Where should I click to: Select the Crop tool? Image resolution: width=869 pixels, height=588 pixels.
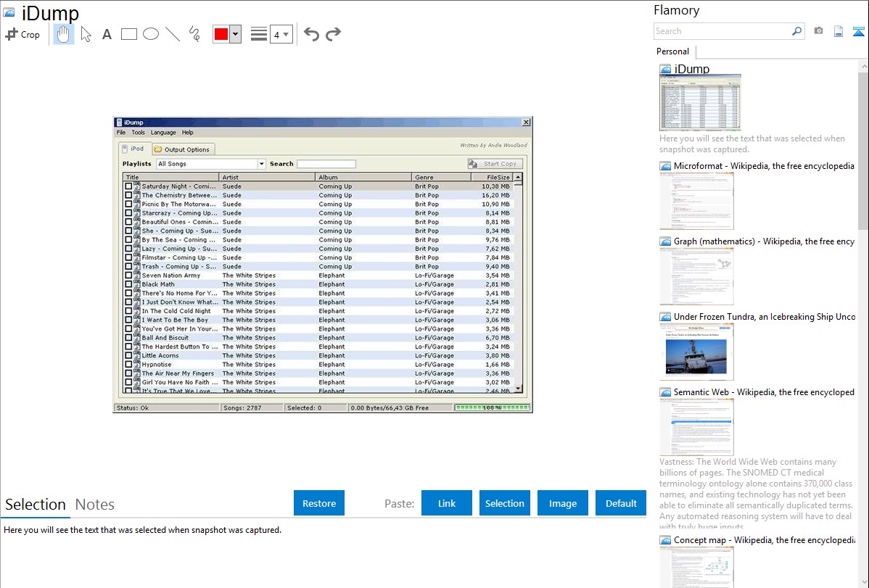(22, 34)
